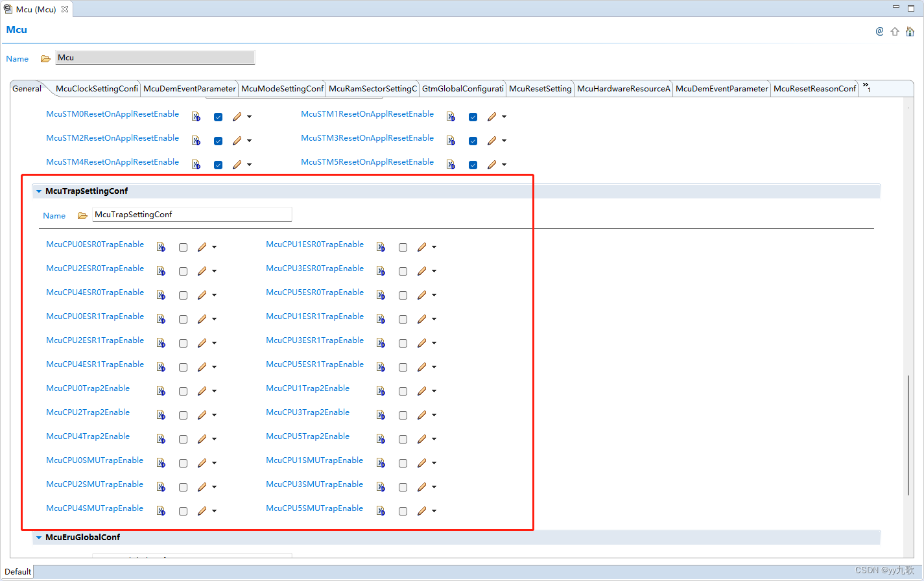Click the X0 icon beside McuCPU5Trap2Enable
924x581 pixels.
(381, 439)
